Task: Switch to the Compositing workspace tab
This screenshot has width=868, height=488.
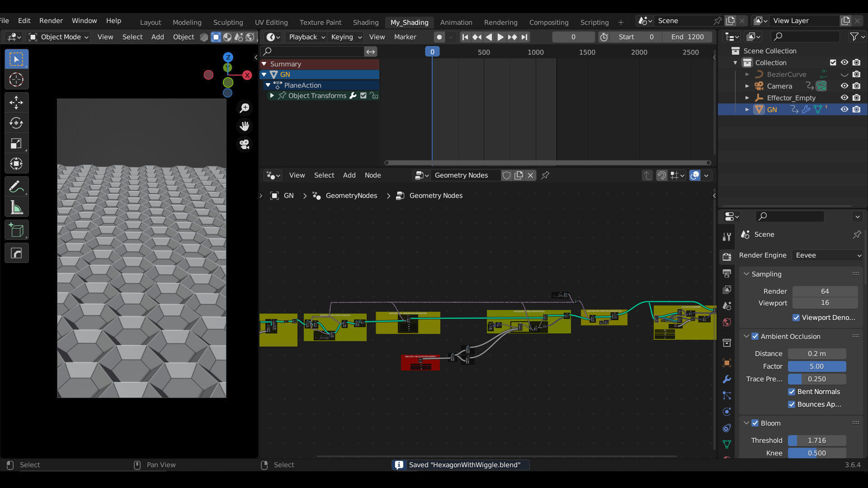Action: pos(548,22)
